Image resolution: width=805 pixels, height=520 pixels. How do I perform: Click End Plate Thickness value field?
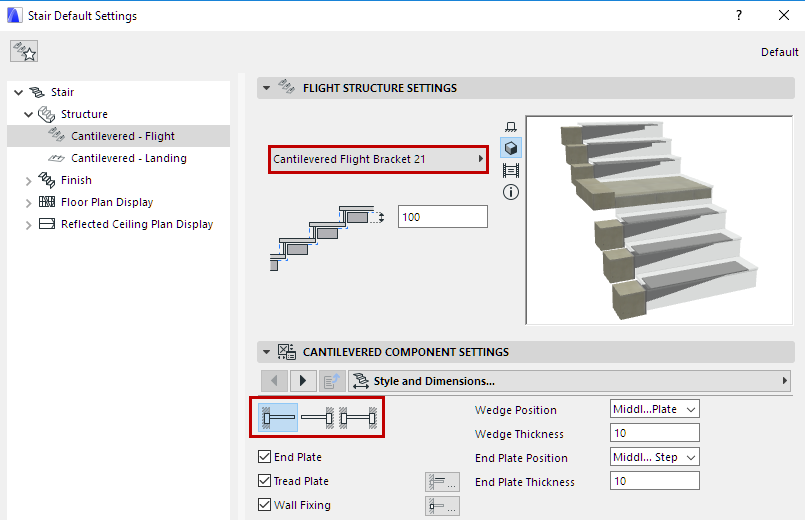point(655,481)
